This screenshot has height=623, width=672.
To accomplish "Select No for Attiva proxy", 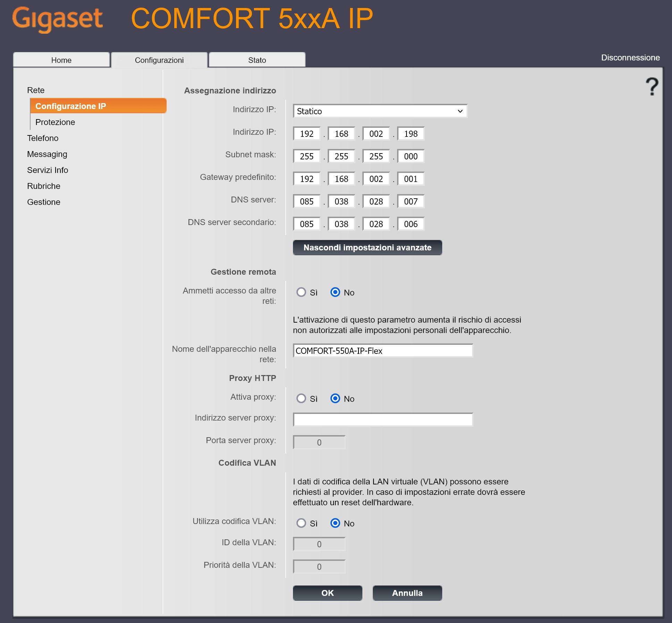I will coord(335,398).
